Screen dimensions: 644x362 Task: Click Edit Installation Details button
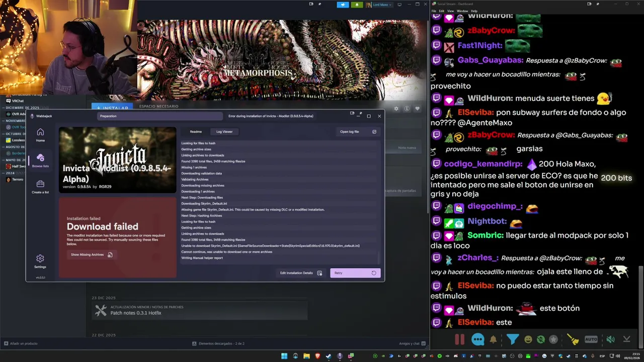click(301, 273)
